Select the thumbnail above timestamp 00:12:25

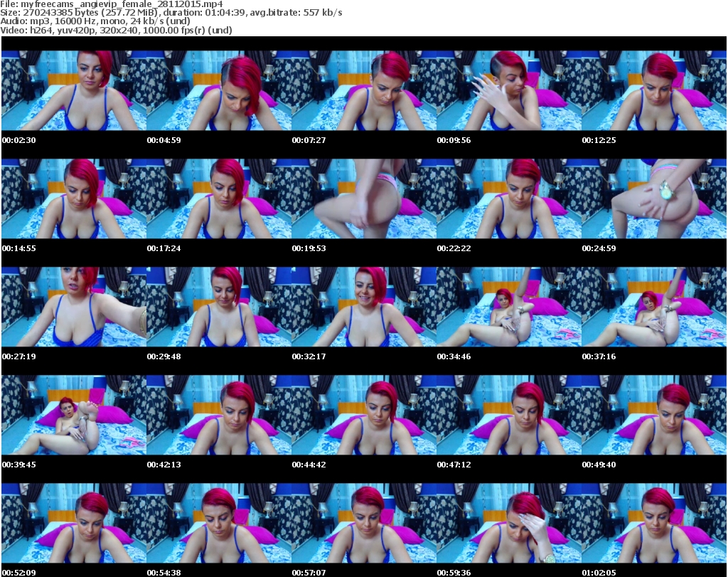pos(654,90)
